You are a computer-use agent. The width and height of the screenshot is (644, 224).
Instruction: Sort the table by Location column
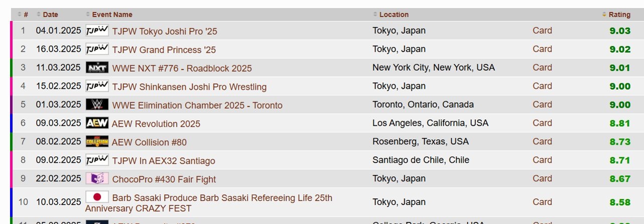tap(394, 15)
